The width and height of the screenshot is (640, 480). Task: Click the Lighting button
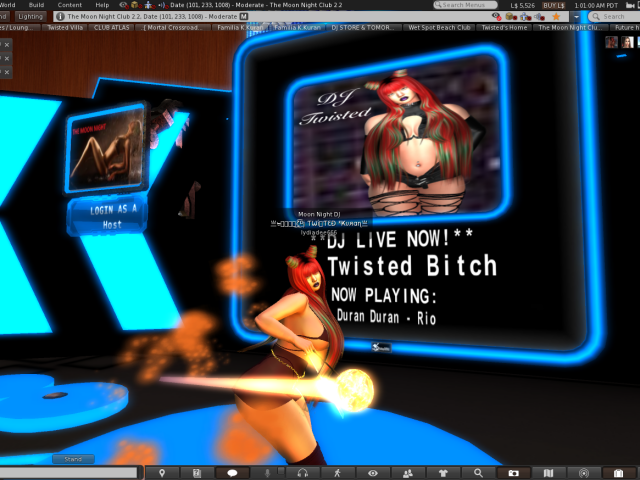[30, 17]
